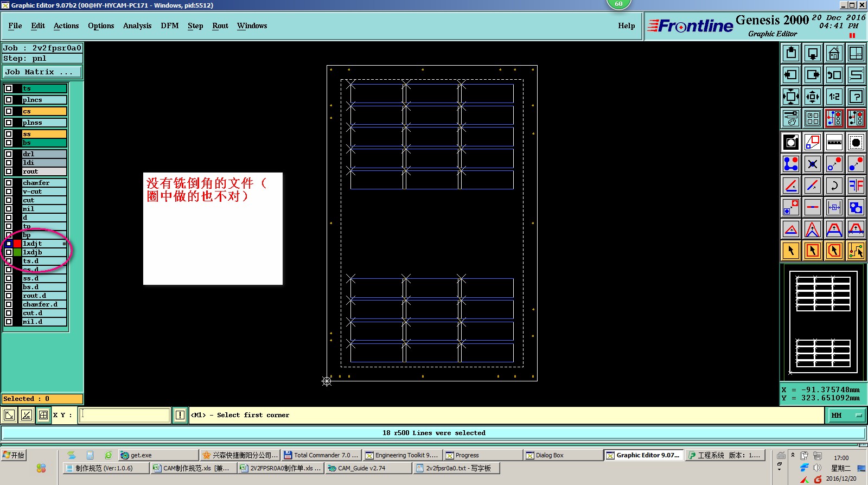Click the delete feature X icon

(x=813, y=164)
